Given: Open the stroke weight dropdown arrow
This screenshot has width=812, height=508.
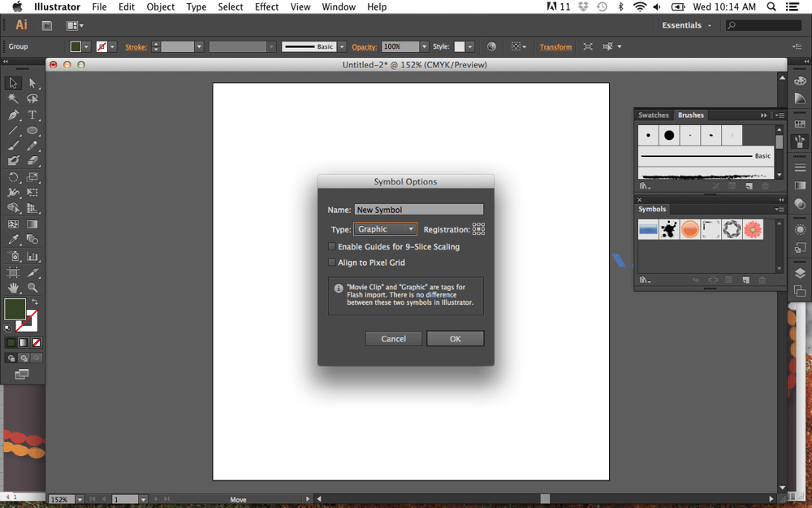Looking at the screenshot, I should (x=199, y=46).
